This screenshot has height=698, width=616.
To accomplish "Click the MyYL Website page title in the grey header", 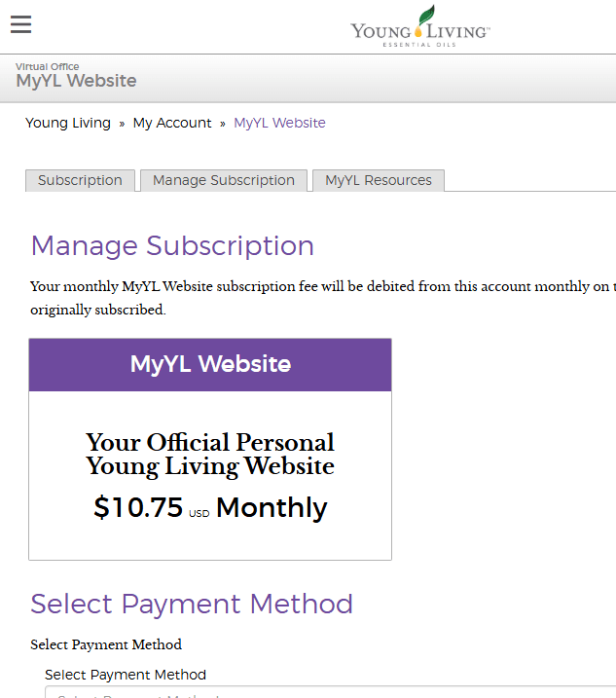I will pyautogui.click(x=76, y=82).
